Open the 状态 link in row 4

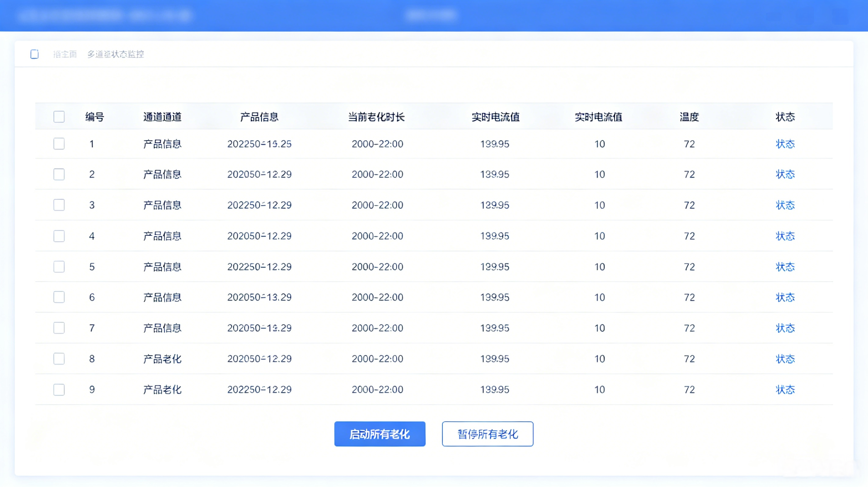pos(785,236)
